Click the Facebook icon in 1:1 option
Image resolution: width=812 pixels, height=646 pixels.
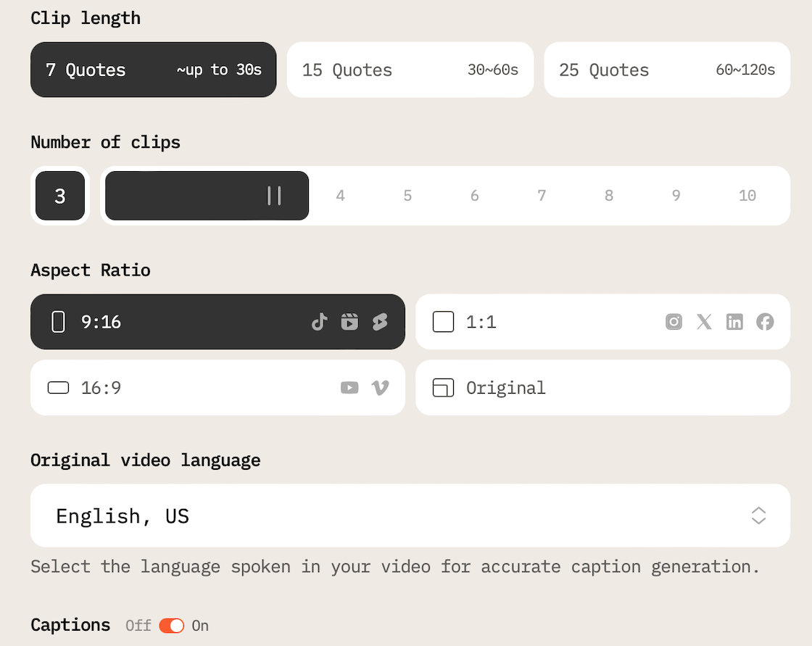[x=765, y=322]
